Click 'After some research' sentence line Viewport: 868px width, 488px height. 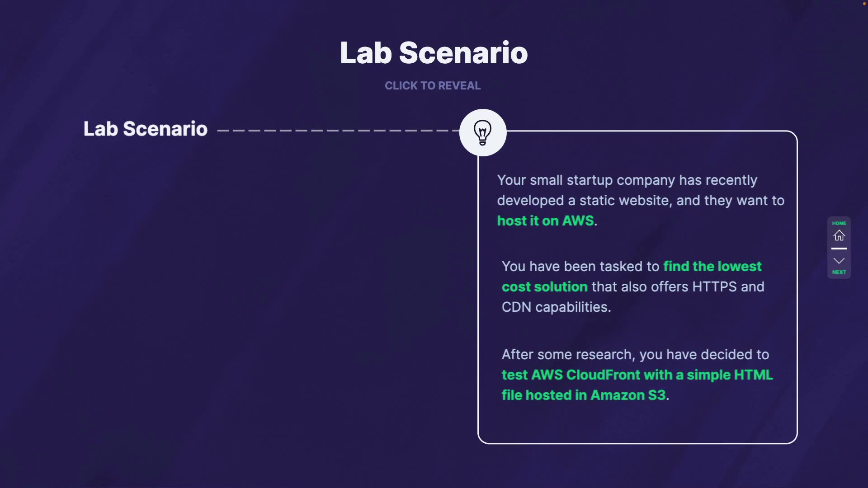[635, 355]
